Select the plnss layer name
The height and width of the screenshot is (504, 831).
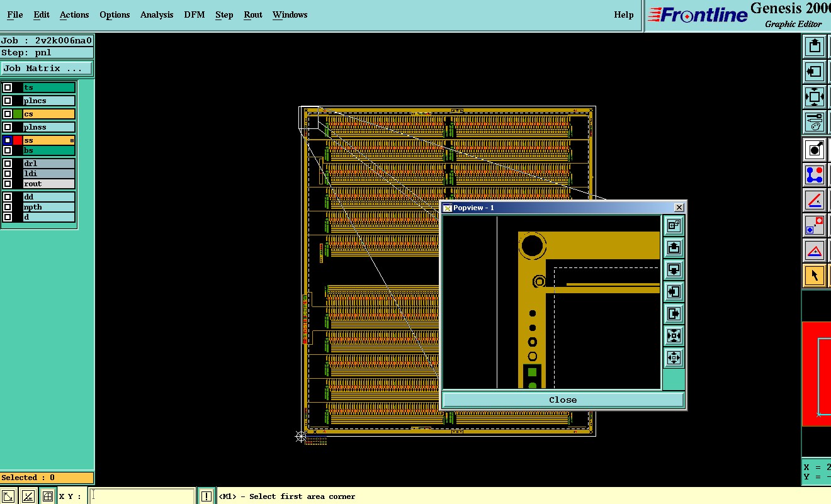49,127
